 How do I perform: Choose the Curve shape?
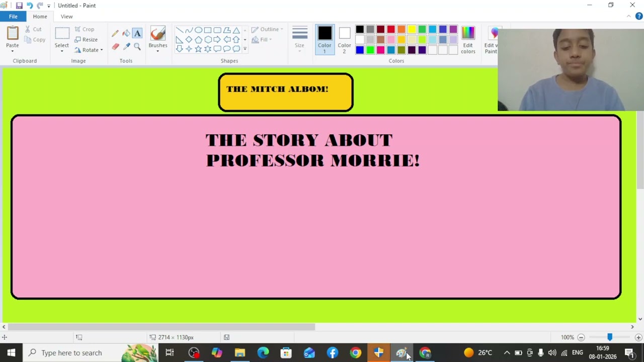click(189, 30)
